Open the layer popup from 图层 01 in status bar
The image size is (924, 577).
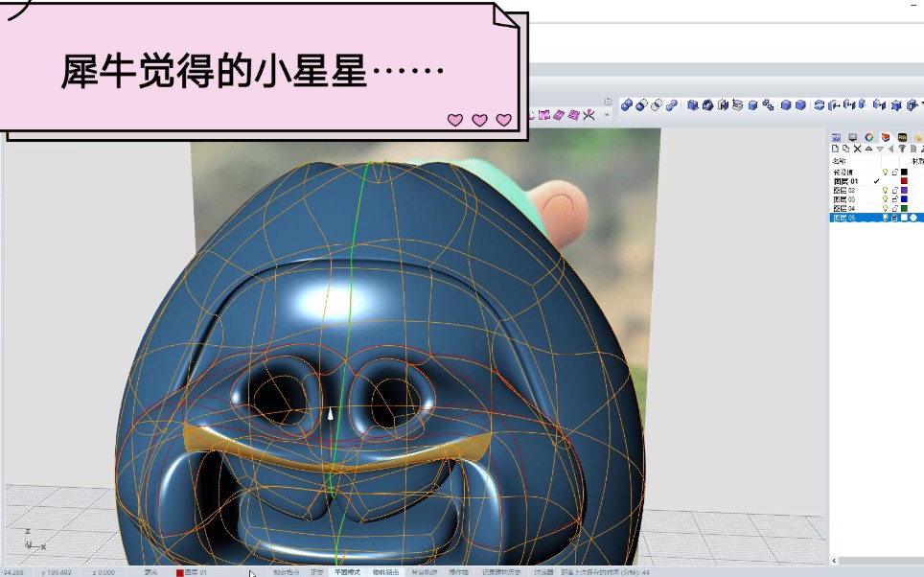192,570
